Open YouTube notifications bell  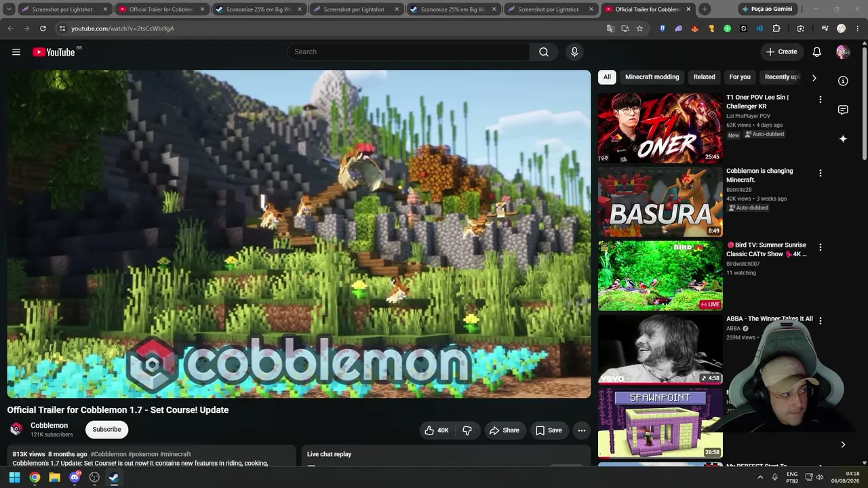pyautogui.click(x=817, y=52)
